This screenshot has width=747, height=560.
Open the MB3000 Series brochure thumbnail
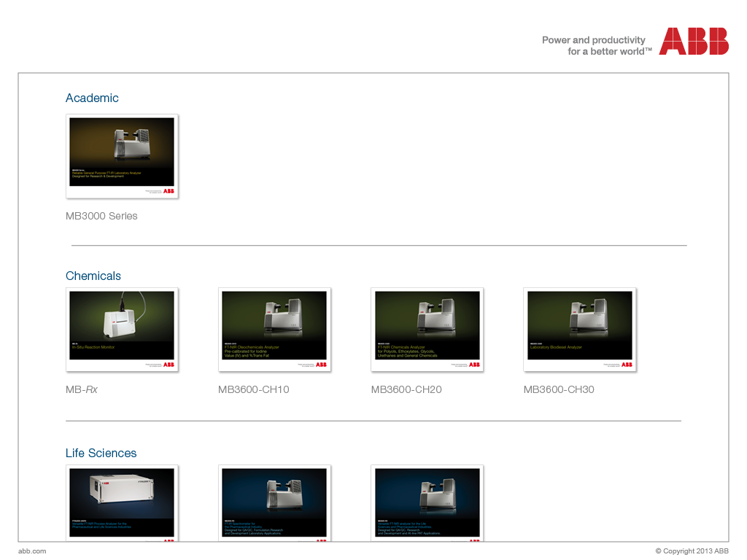tap(122, 156)
